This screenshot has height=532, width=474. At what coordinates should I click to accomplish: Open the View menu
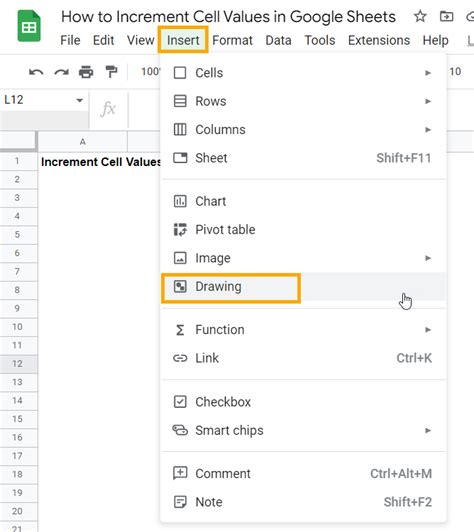tap(140, 40)
